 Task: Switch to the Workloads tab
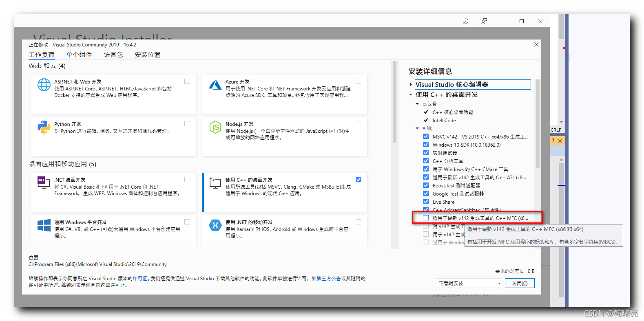pos(42,55)
